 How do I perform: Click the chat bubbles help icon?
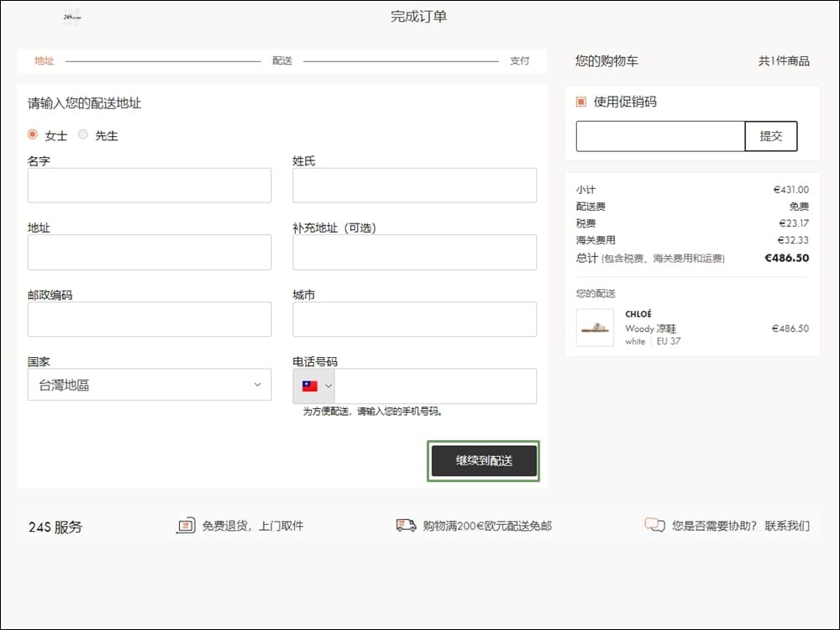654,525
